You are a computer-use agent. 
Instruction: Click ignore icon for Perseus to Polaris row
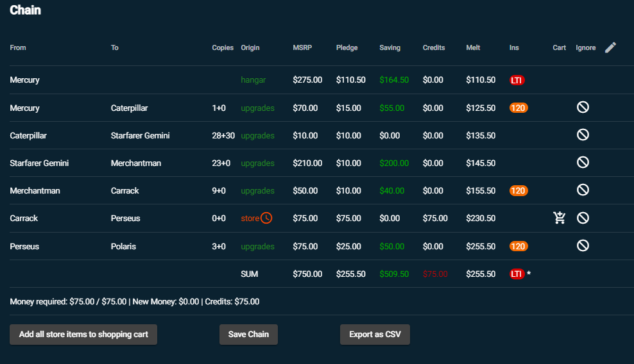[583, 246]
